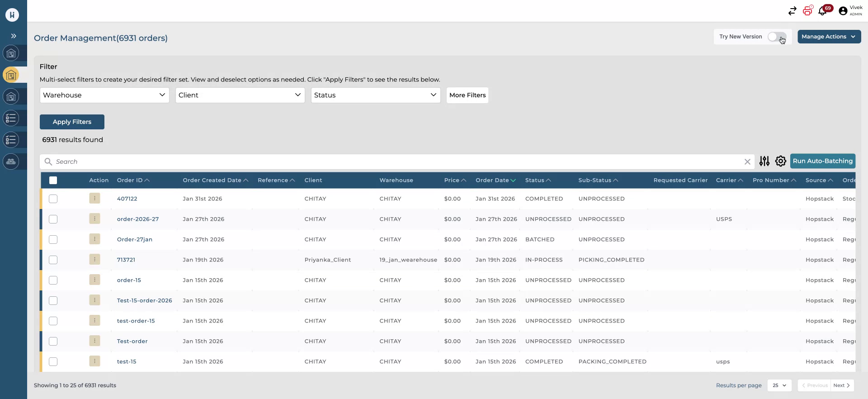This screenshot has height=399, width=868.
Task: Open the table filter sliders icon
Action: tap(764, 161)
